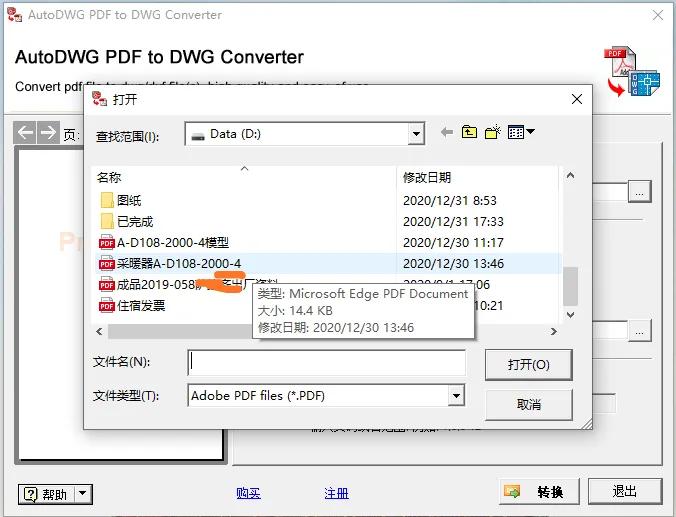Sort by the 修改日期 column header
The height and width of the screenshot is (517, 676).
click(427, 177)
